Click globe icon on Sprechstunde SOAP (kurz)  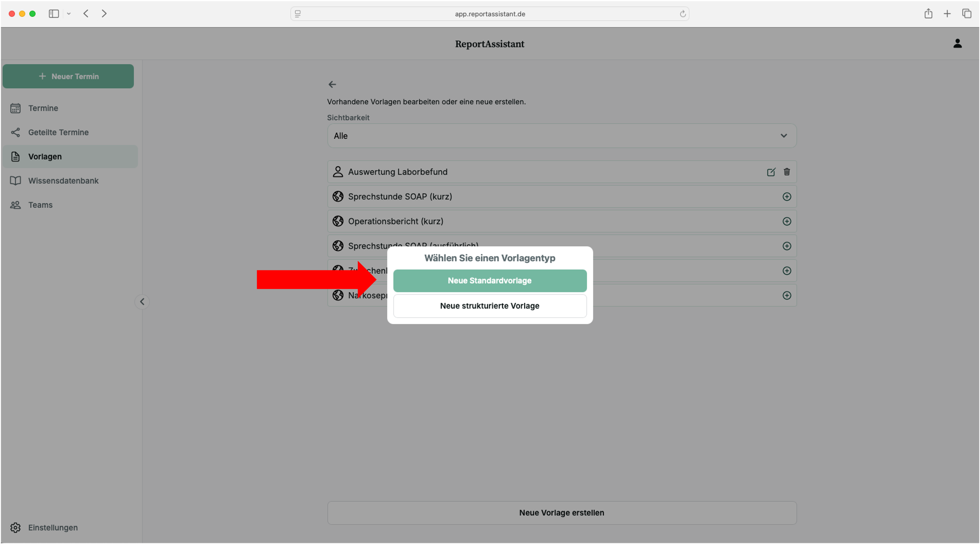point(338,196)
